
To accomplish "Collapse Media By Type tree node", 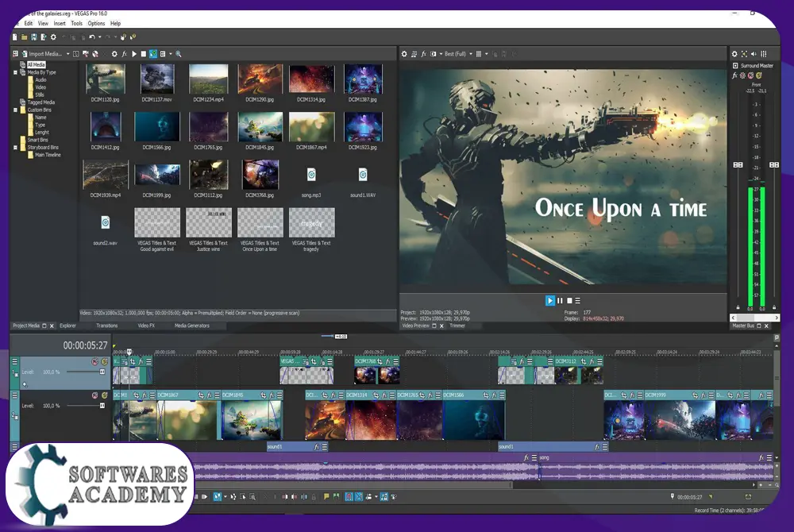I will (15, 72).
